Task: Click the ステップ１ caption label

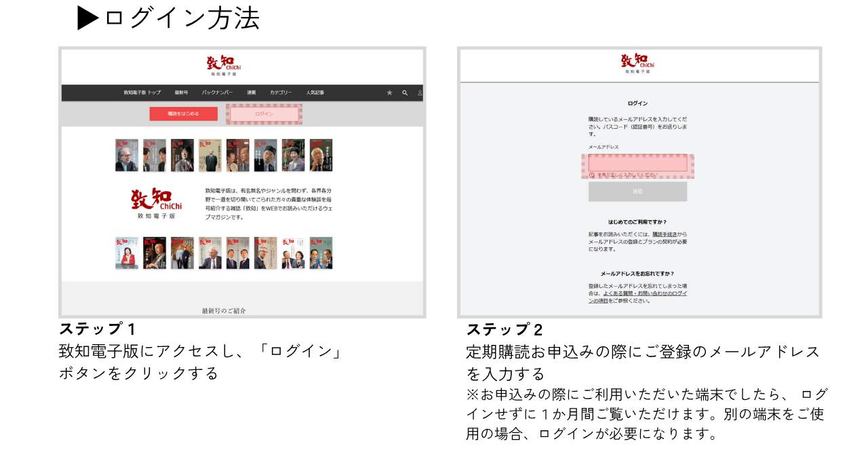Action: (x=98, y=329)
